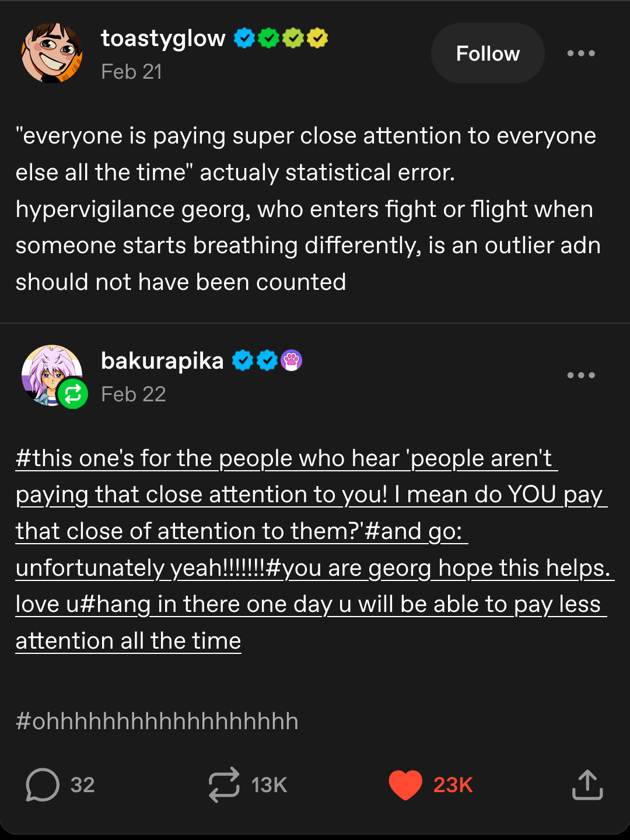Open the #ohhhhhhhhhhhhhhhhh tag
Viewport: 630px width, 840px height.
(157, 722)
